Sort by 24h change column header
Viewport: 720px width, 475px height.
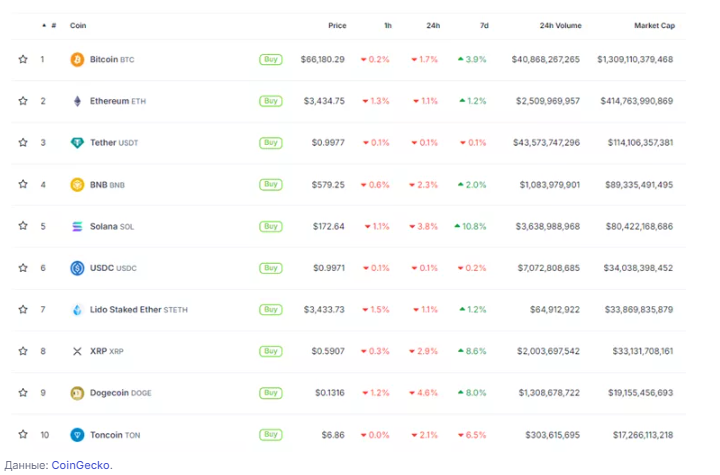tap(433, 26)
